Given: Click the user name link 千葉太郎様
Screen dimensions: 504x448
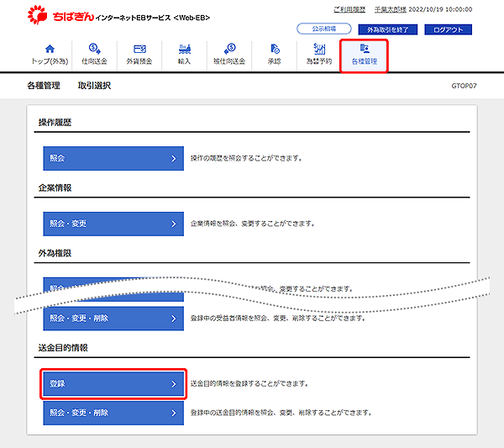Looking at the screenshot, I should coord(391,9).
